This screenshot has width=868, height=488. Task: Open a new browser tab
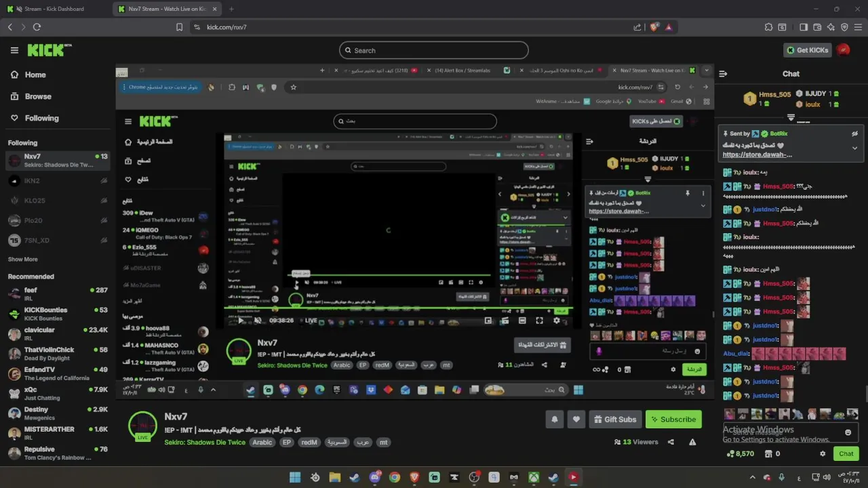coord(231,9)
